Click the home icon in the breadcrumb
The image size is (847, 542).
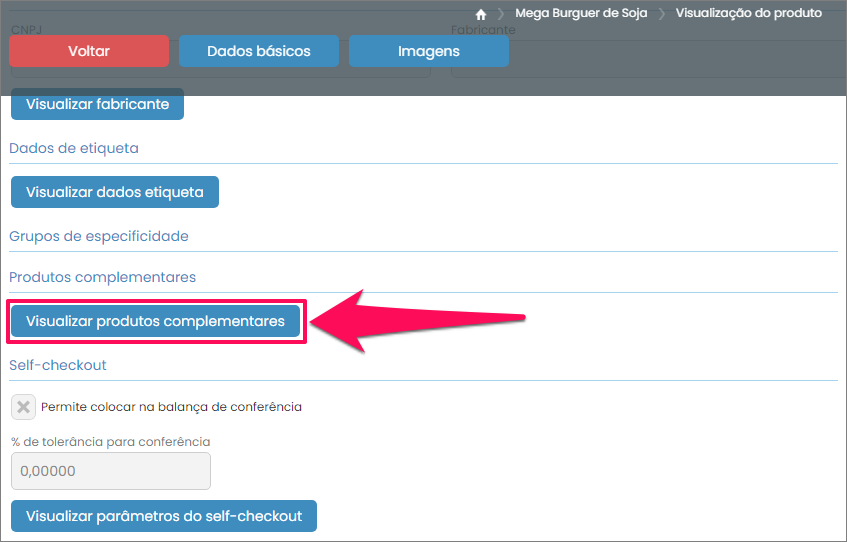point(481,14)
